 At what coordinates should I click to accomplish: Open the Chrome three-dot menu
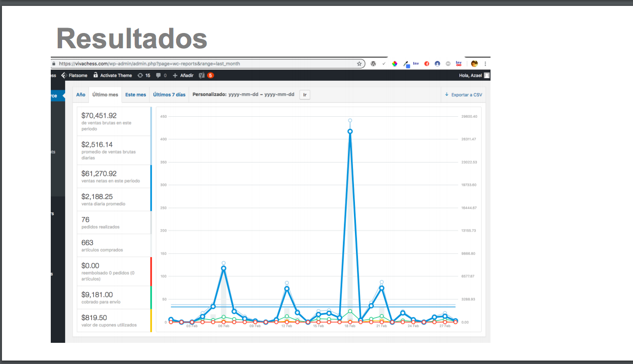[485, 64]
